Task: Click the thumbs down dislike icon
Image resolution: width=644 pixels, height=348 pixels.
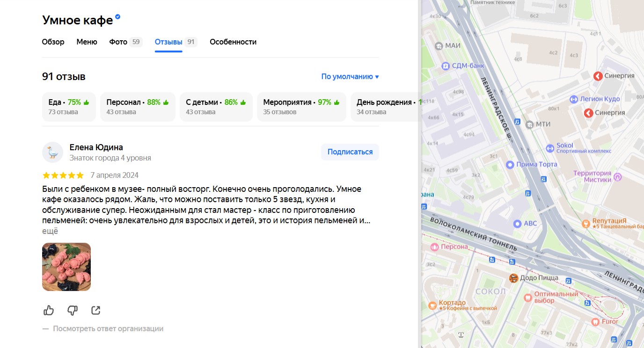Action: click(x=73, y=310)
